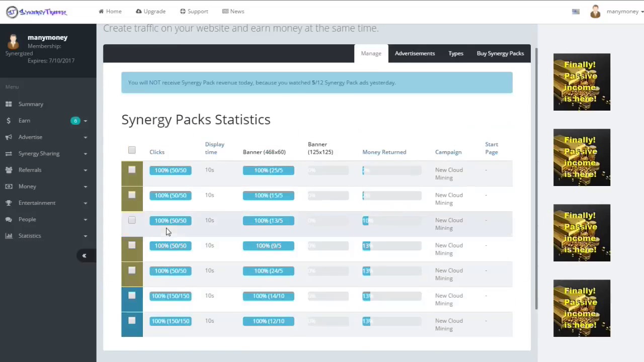Expand the Advertise submenu arrow
This screenshot has height=362, width=644.
(85, 137)
